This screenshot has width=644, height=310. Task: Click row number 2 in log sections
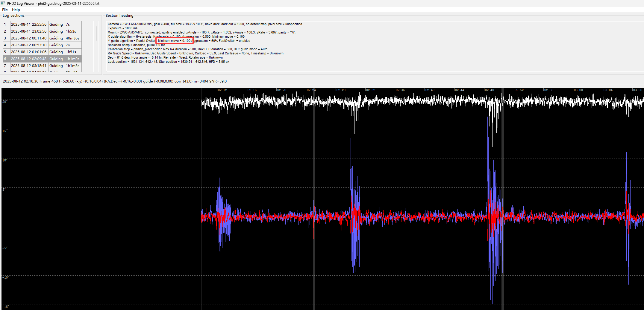click(x=7, y=31)
